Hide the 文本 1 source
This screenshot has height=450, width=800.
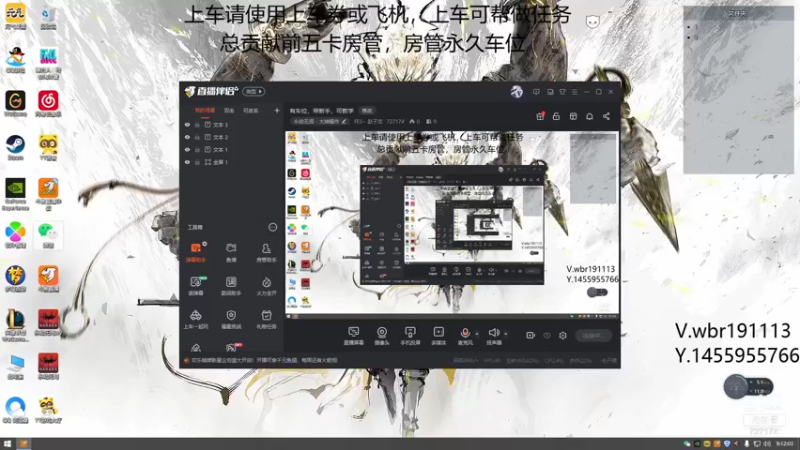point(187,149)
